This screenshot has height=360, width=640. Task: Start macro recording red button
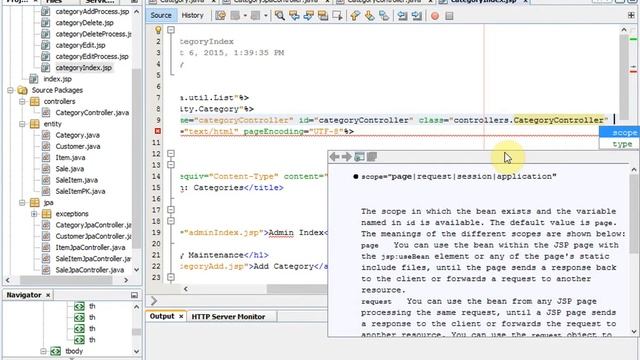pyautogui.click(x=435, y=16)
